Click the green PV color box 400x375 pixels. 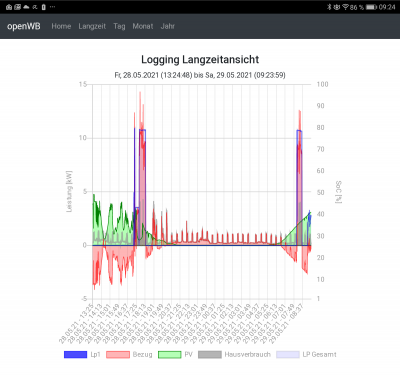[x=169, y=354]
